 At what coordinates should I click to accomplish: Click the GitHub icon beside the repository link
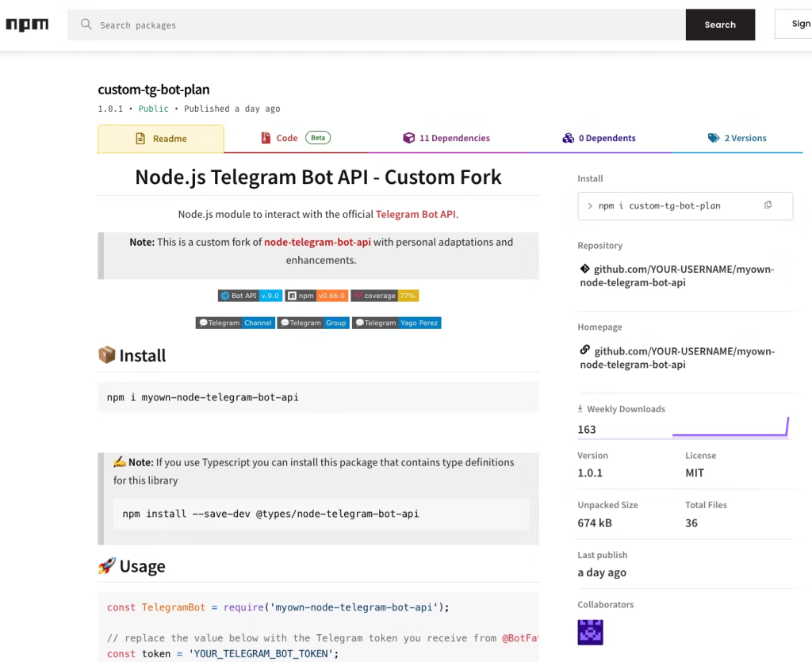coord(584,269)
